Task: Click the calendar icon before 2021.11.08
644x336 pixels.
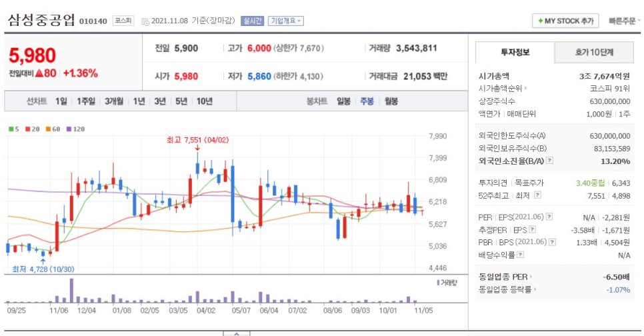Action: coord(145,21)
